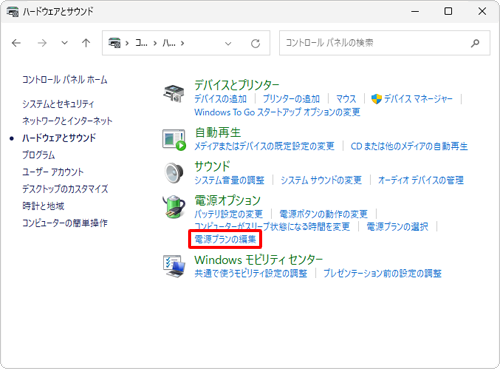Click the forward navigation arrow
500x369 pixels.
coord(42,43)
